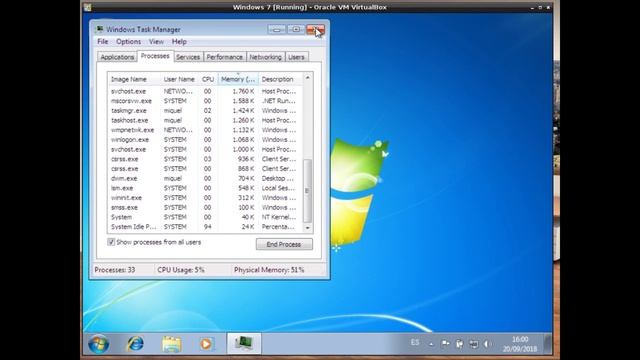
Task: Select the mscorsvw.exe process row
Action: (x=205, y=101)
